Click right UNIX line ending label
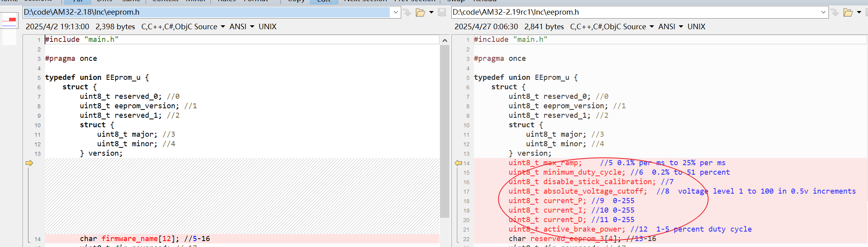 click(x=696, y=26)
